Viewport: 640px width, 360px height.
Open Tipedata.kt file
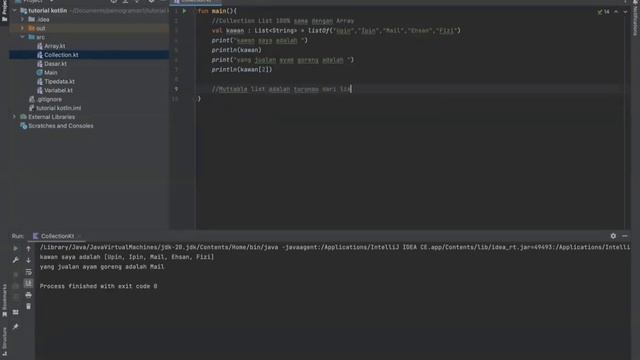pos(59,82)
